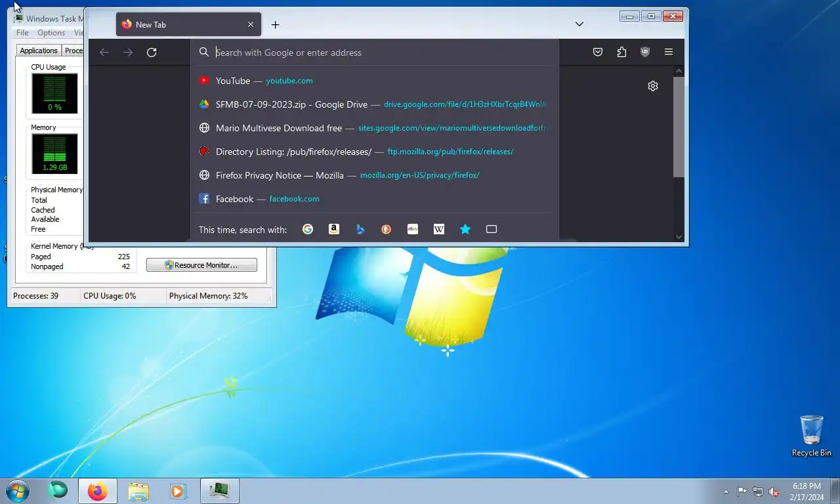
Task: Open File menu in Task Manager
Action: click(x=22, y=33)
